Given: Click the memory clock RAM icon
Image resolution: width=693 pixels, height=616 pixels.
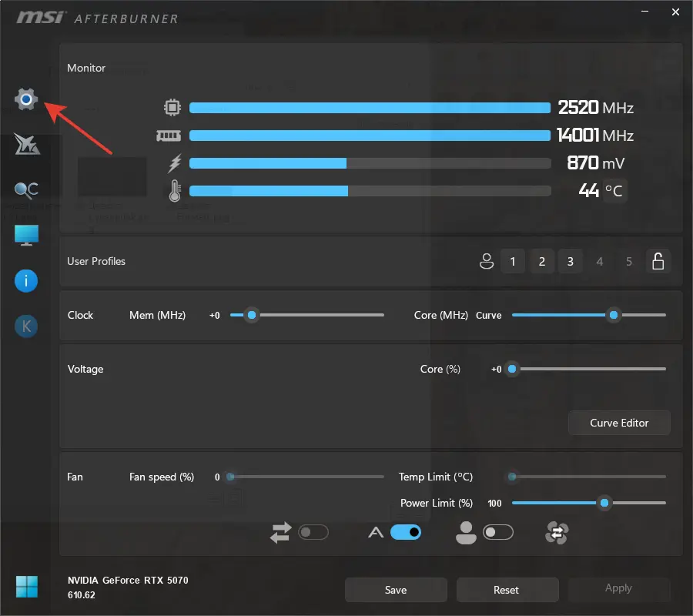Looking at the screenshot, I should tap(169, 136).
